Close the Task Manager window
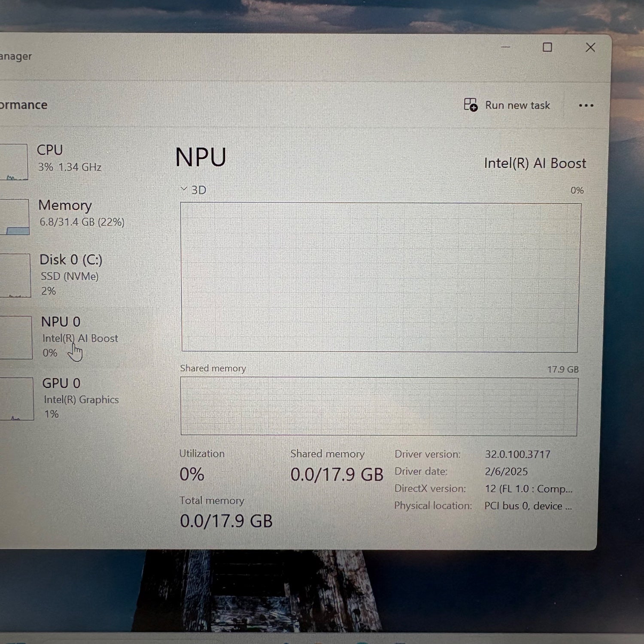 [x=590, y=47]
